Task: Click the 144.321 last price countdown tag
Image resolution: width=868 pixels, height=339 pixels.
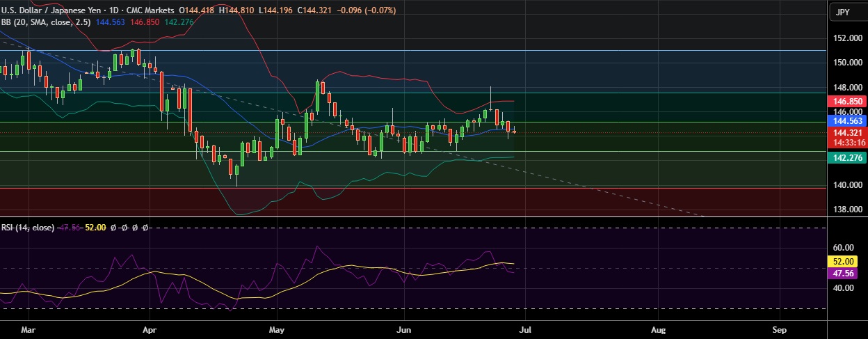Action: [847, 137]
